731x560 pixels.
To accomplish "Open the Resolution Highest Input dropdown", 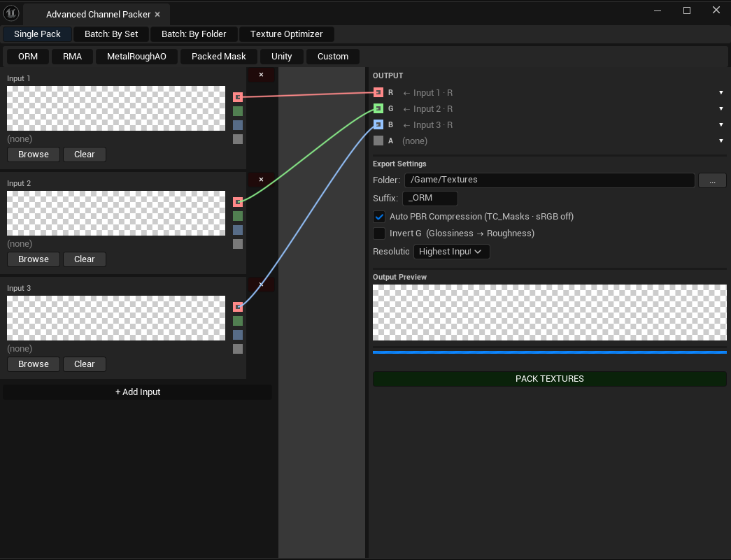I will click(451, 252).
